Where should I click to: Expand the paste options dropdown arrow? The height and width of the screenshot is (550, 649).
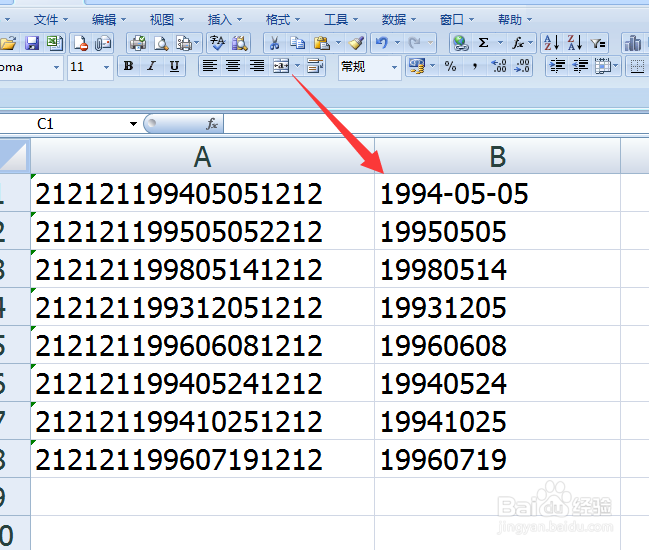(338, 43)
